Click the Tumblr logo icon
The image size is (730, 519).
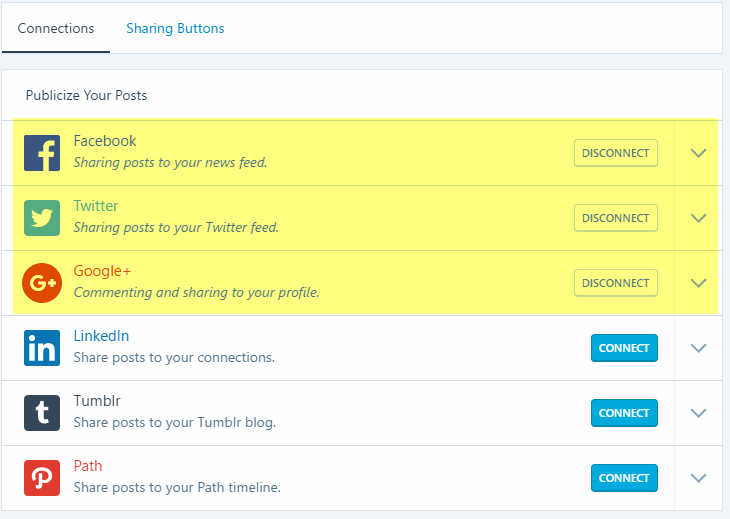click(x=42, y=413)
